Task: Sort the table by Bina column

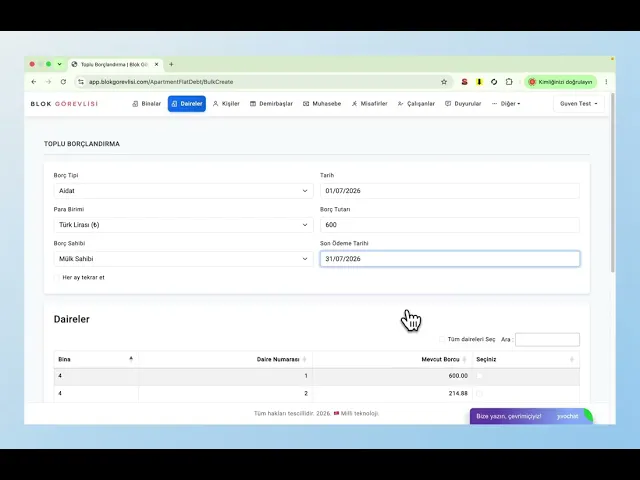Action: [96, 359]
